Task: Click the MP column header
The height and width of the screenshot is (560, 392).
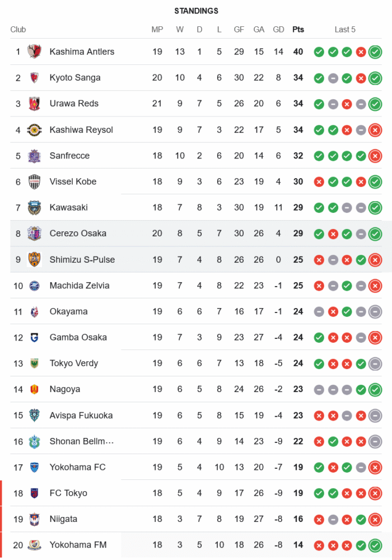Action: point(157,30)
